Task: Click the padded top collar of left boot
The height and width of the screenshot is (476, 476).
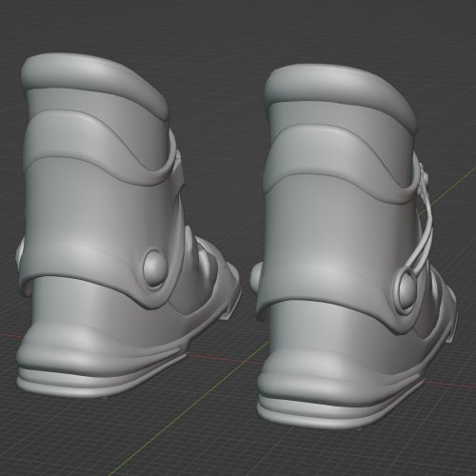Action: coord(95,86)
